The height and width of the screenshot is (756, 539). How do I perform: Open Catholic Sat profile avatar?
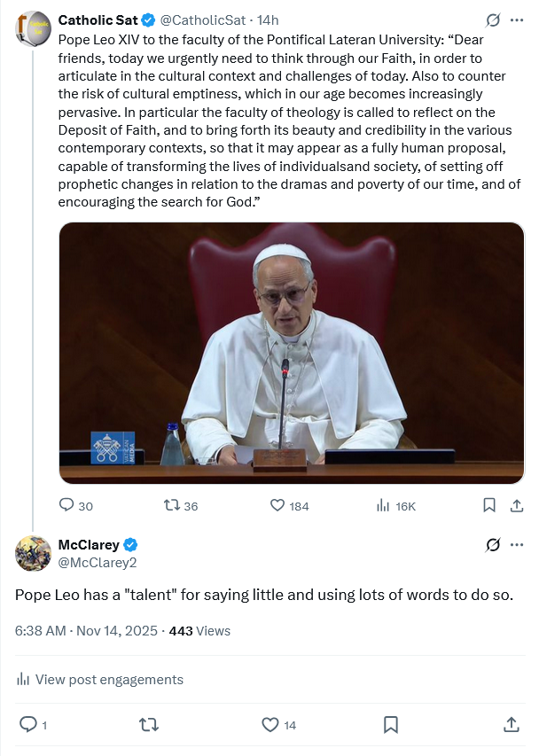[33, 28]
